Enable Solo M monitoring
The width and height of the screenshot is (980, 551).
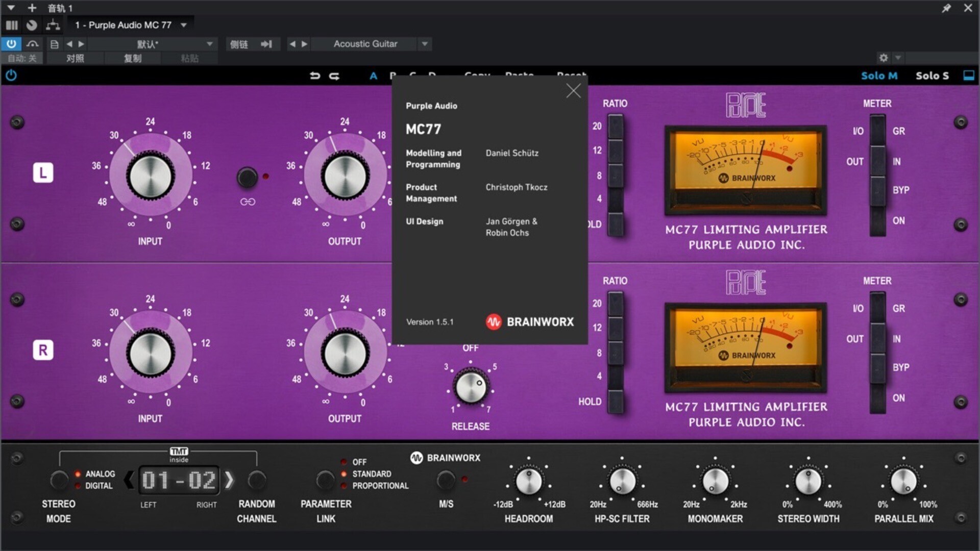879,76
